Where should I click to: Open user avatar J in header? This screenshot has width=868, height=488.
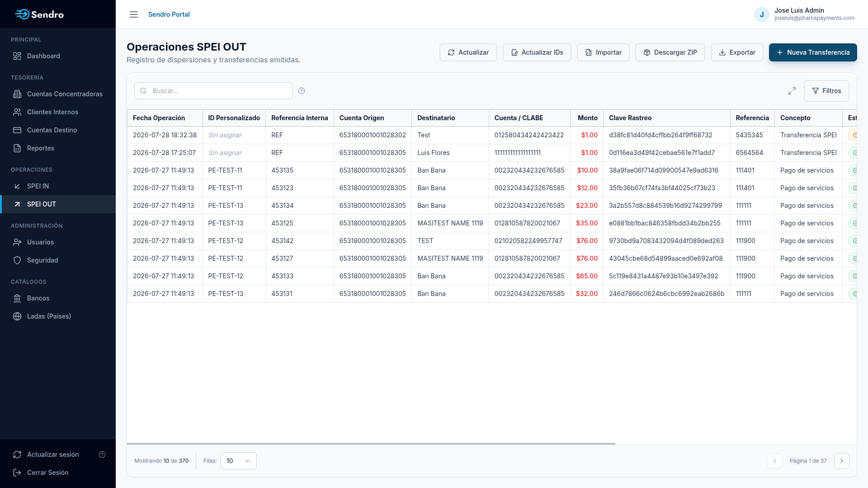click(x=762, y=14)
